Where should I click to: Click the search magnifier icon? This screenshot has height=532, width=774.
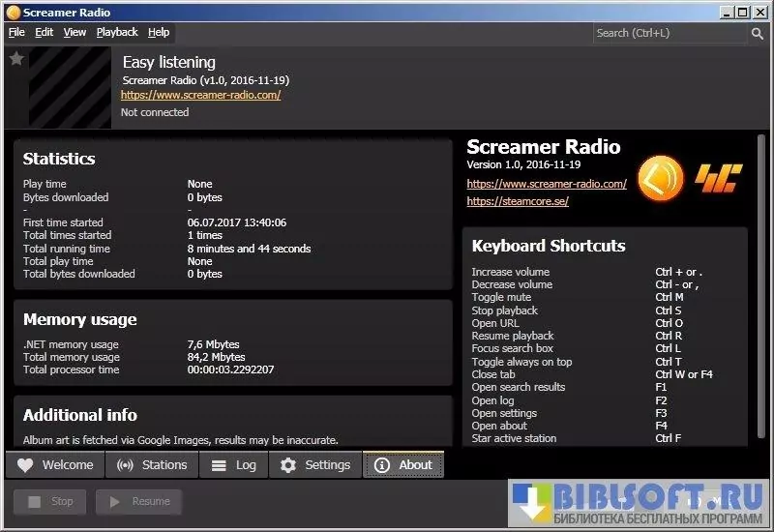[757, 33]
